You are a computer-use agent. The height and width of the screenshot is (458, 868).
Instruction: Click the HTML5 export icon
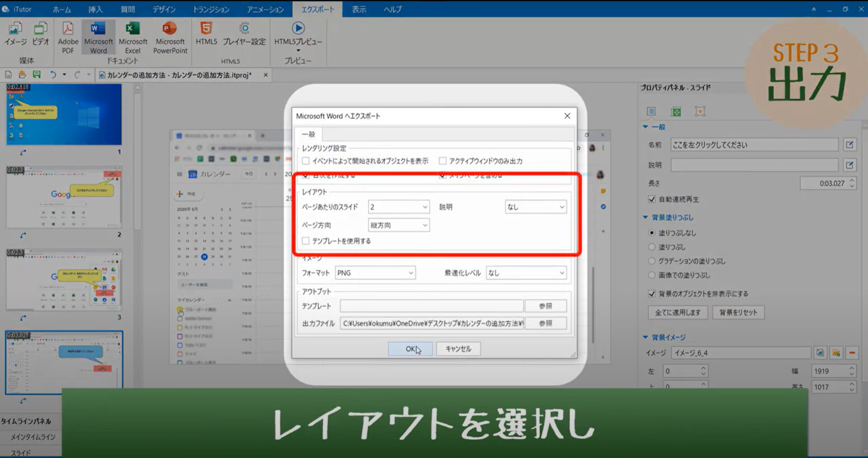(206, 36)
